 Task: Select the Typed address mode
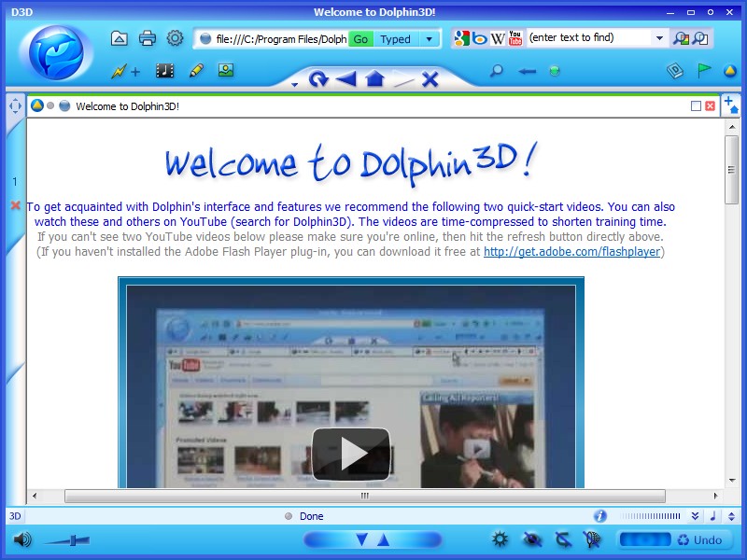(395, 39)
